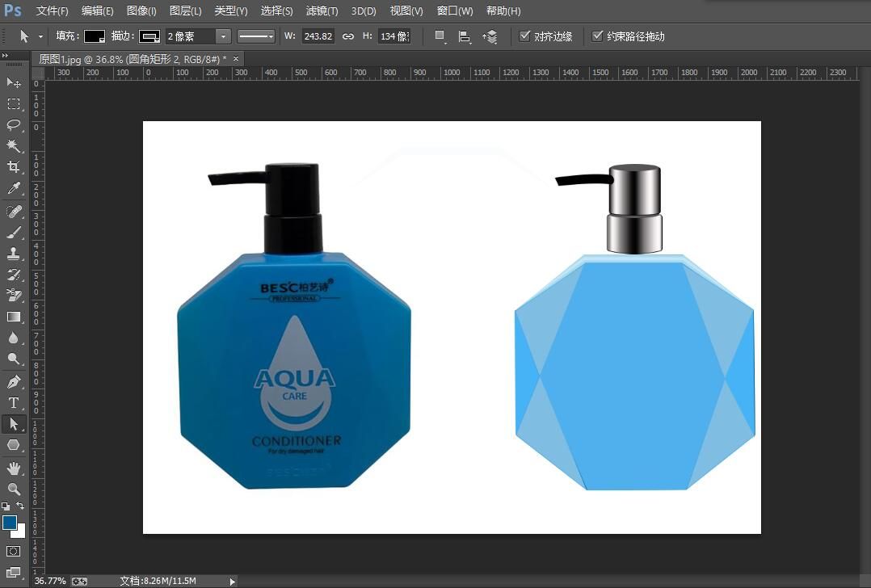Select the Move tool
This screenshot has width=871, height=588.
(14, 82)
